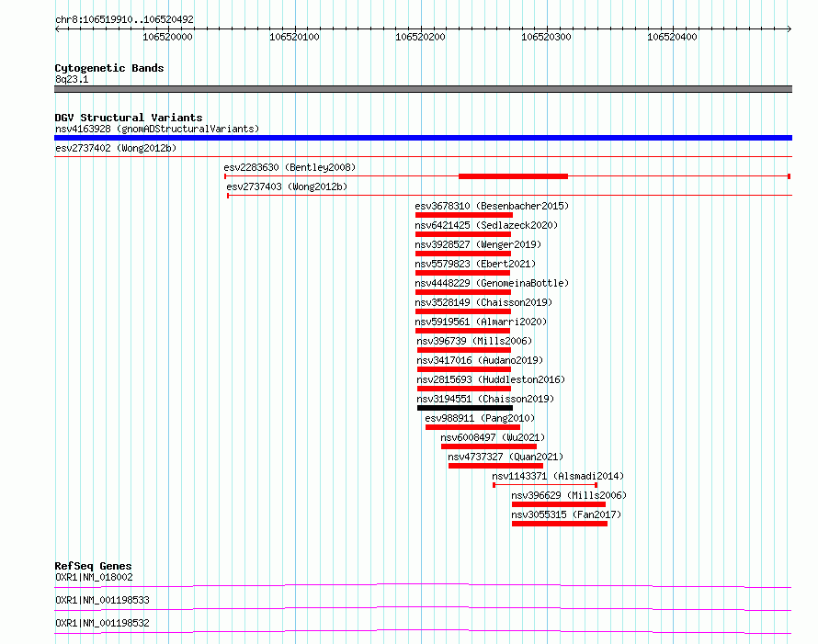Select the red bar under nsv3055315

pos(560,524)
